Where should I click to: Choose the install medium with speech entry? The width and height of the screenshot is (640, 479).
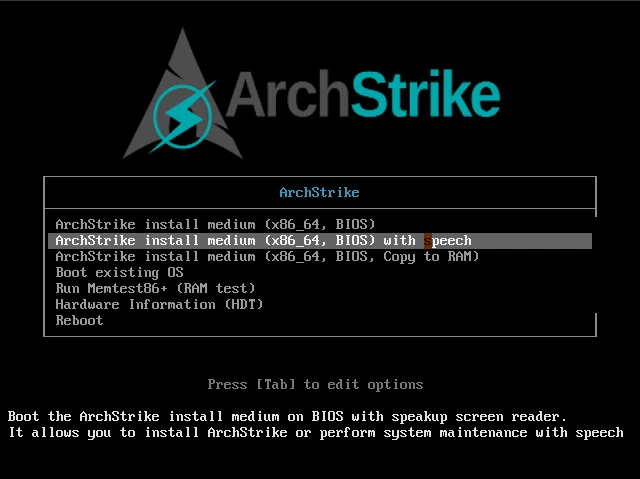click(320, 241)
